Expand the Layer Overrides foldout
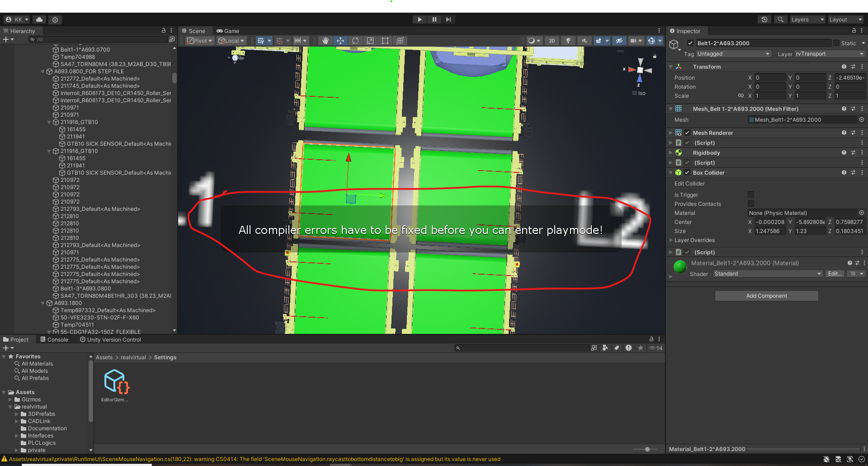The width and height of the screenshot is (868, 466). point(671,240)
